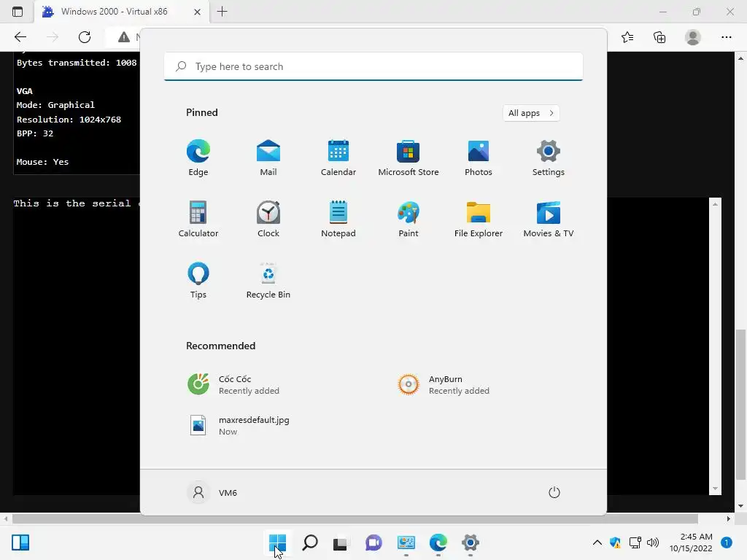Switch to Edge on taskbar
Screen dimensions: 747x560
[x=438, y=542]
